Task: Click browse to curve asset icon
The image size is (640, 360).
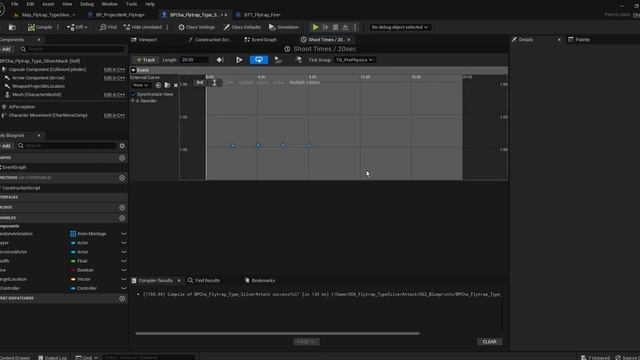Action: click(x=167, y=85)
